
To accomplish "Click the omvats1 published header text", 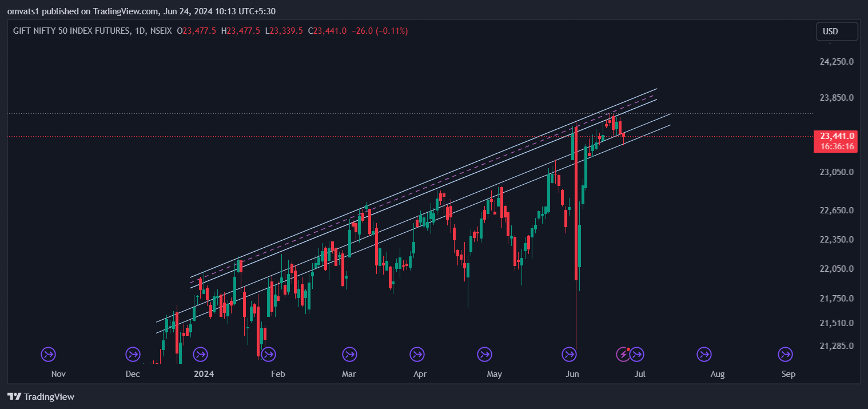I will (x=141, y=11).
